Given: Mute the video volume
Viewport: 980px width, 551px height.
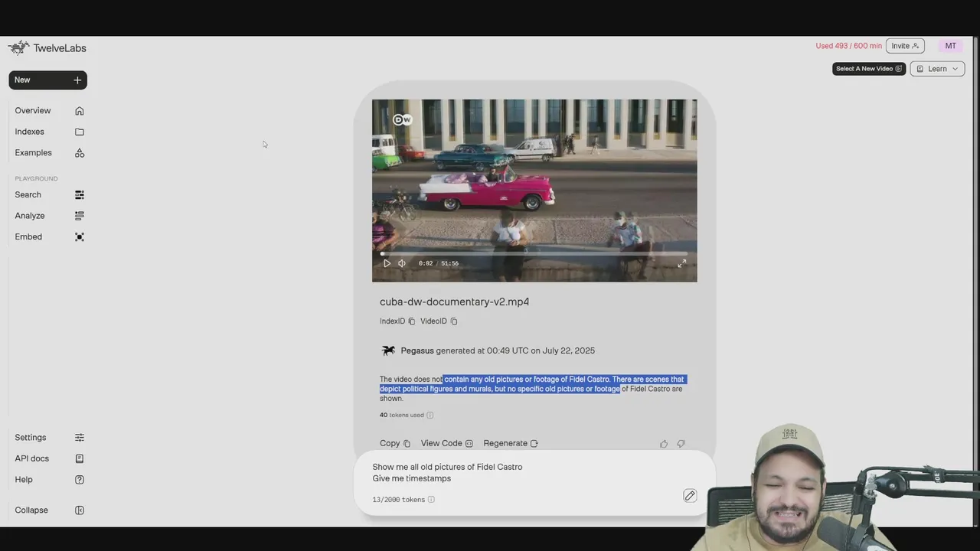Looking at the screenshot, I should (x=402, y=263).
